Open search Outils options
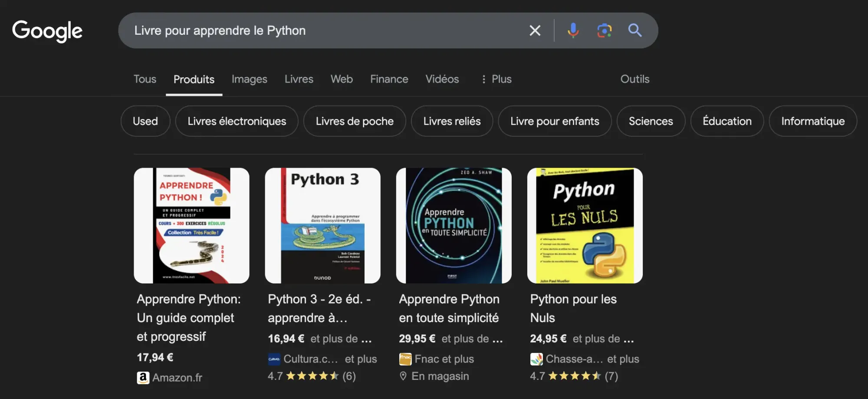868x399 pixels. pos(635,79)
